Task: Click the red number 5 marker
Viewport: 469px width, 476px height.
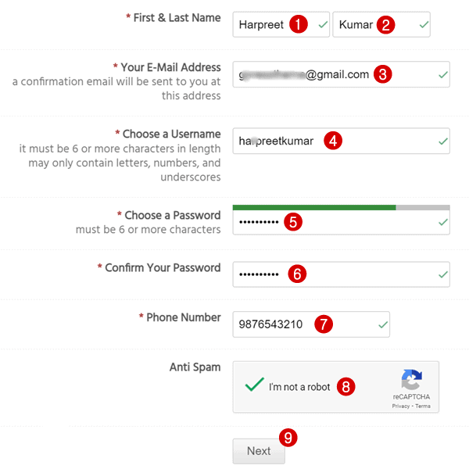Action: pyautogui.click(x=293, y=222)
